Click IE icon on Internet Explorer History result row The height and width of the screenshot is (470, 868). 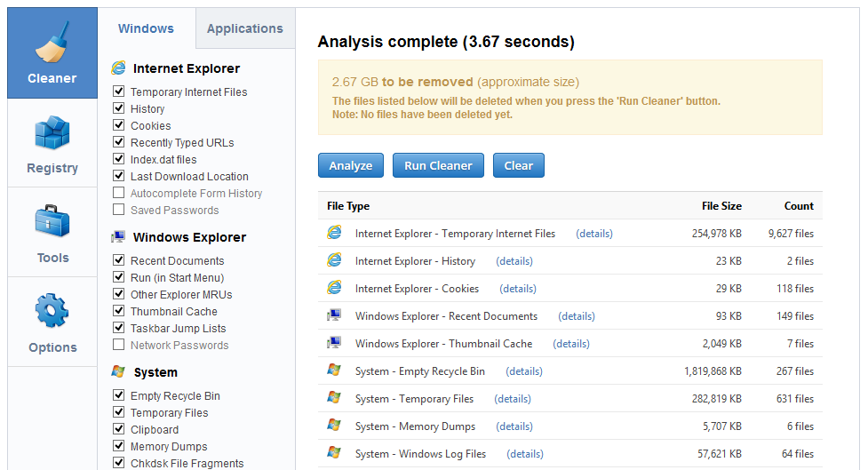tap(334, 259)
